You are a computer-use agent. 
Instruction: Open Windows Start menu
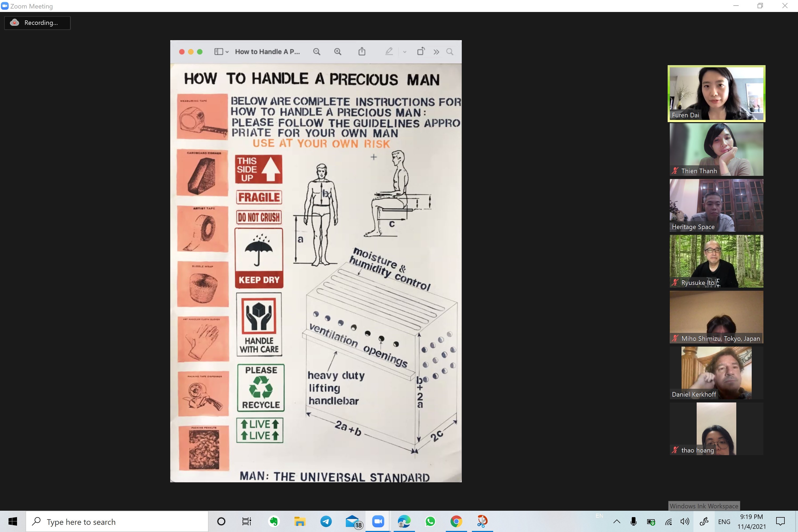click(13, 521)
